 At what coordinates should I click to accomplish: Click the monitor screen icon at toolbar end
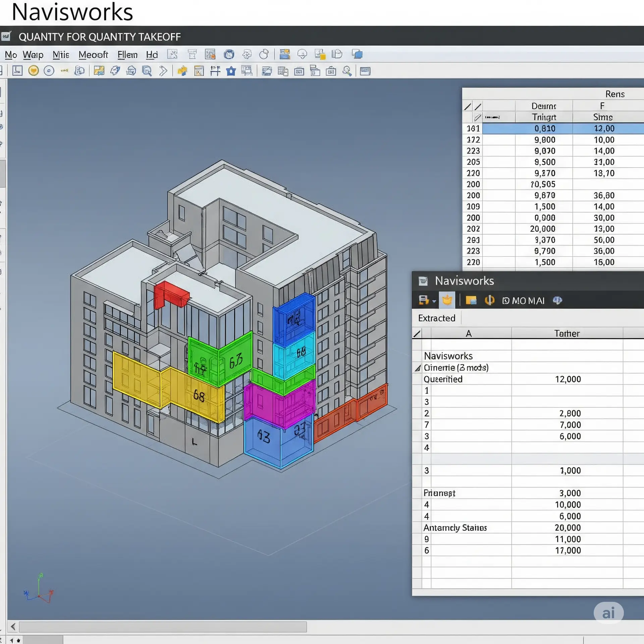coord(365,71)
